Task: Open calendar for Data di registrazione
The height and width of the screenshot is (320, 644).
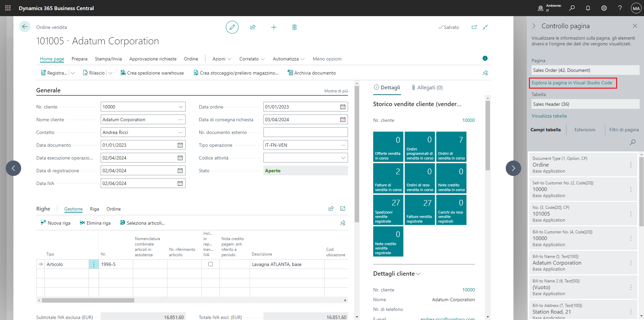Action: point(180,171)
